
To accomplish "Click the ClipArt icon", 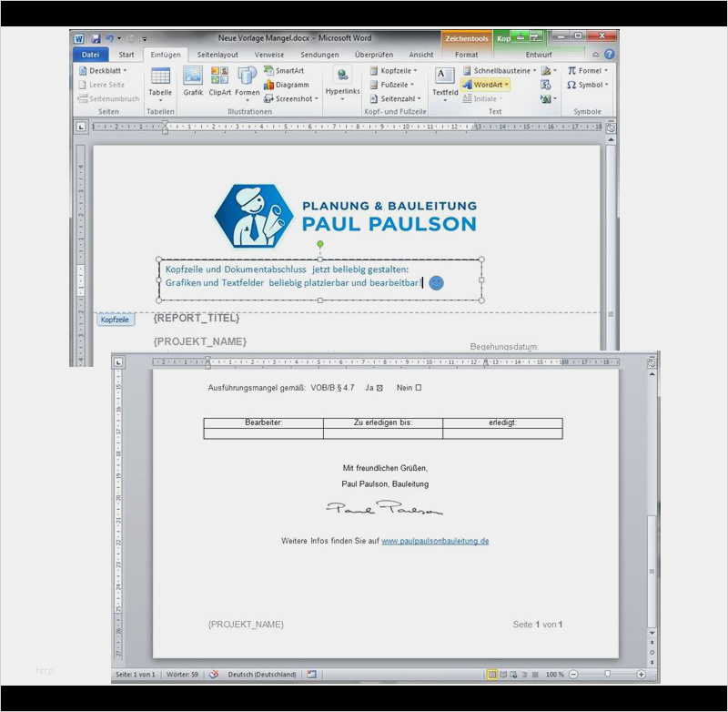I will tap(219, 81).
